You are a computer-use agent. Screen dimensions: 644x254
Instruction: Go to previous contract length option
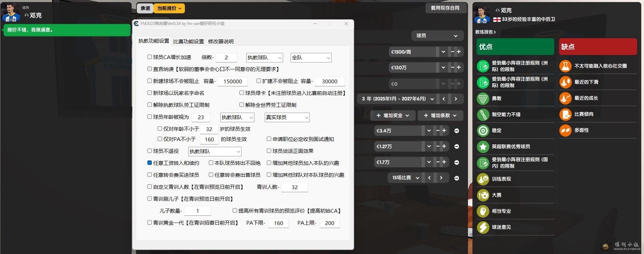click(443, 99)
